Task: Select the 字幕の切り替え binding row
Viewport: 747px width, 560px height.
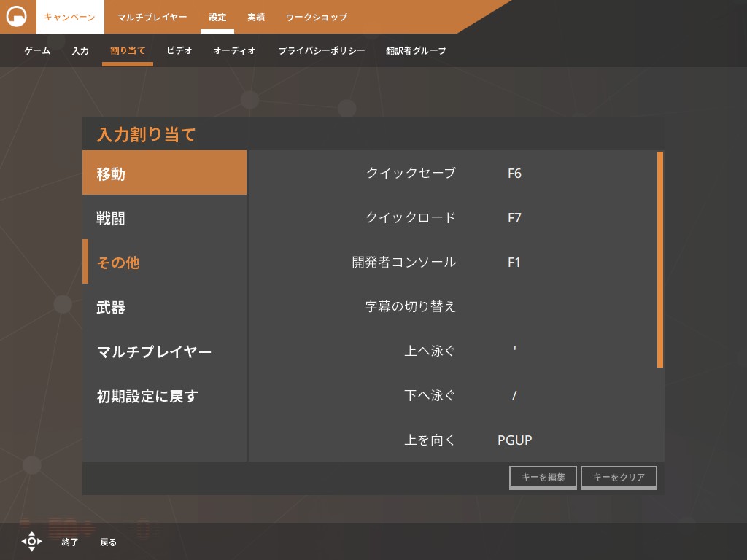Action: [452, 306]
